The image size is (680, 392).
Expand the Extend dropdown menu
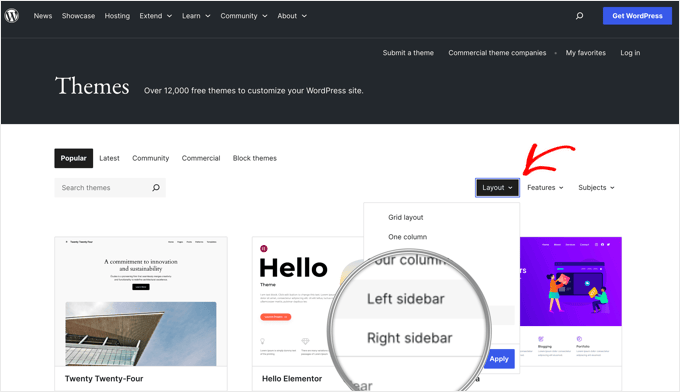pos(156,16)
